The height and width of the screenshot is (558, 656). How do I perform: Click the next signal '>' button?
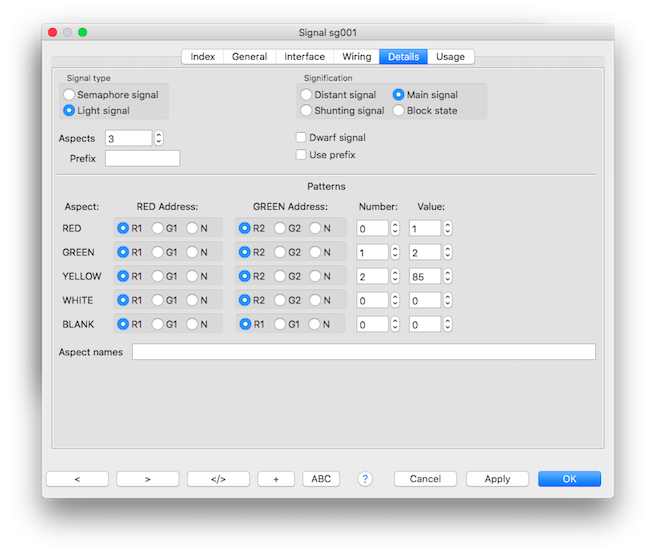[x=147, y=479]
